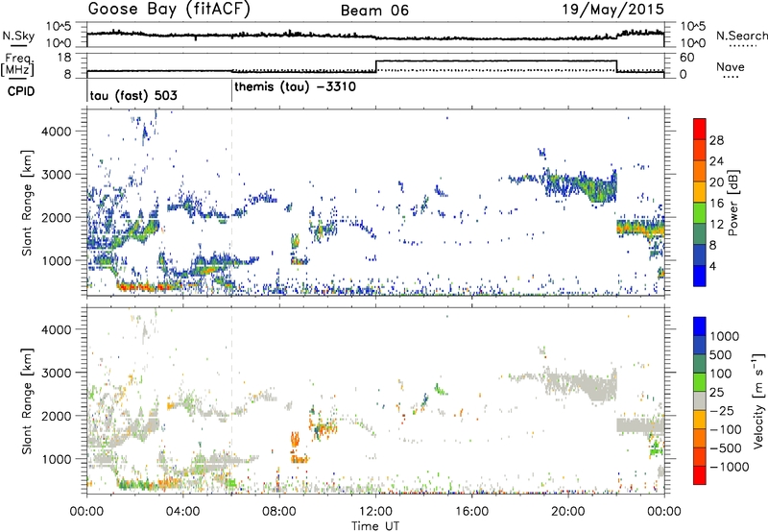The image size is (768, 532).
Task: Click the power colorbar value '12'
Action: coord(716,225)
